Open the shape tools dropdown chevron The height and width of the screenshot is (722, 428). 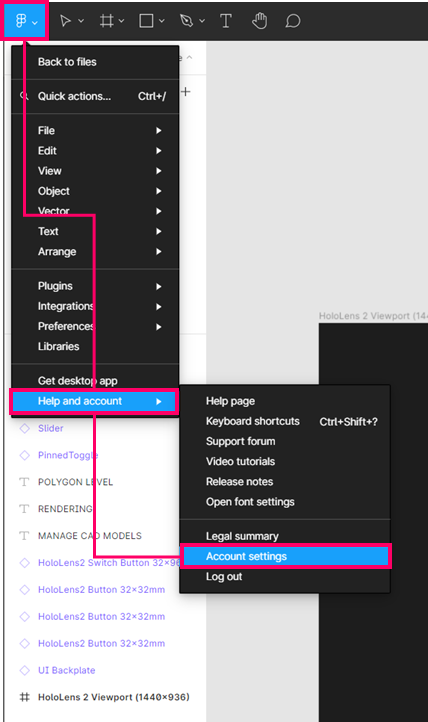point(162,21)
